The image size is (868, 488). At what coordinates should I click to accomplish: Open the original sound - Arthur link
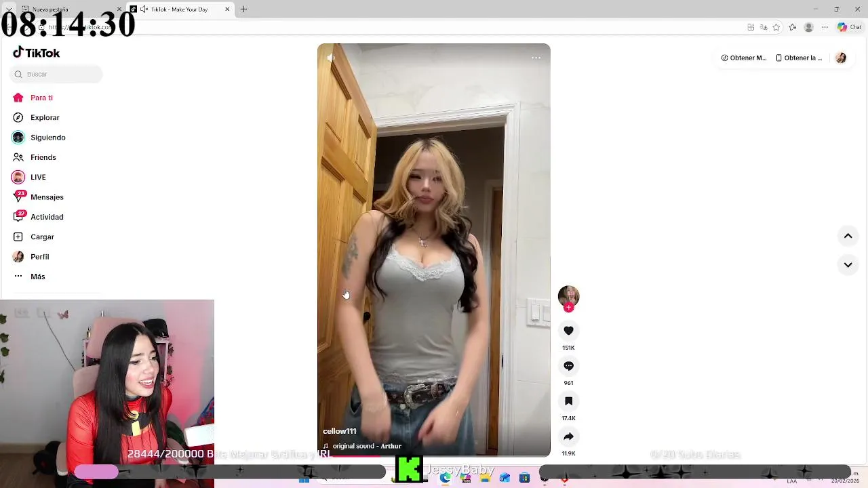tap(367, 446)
